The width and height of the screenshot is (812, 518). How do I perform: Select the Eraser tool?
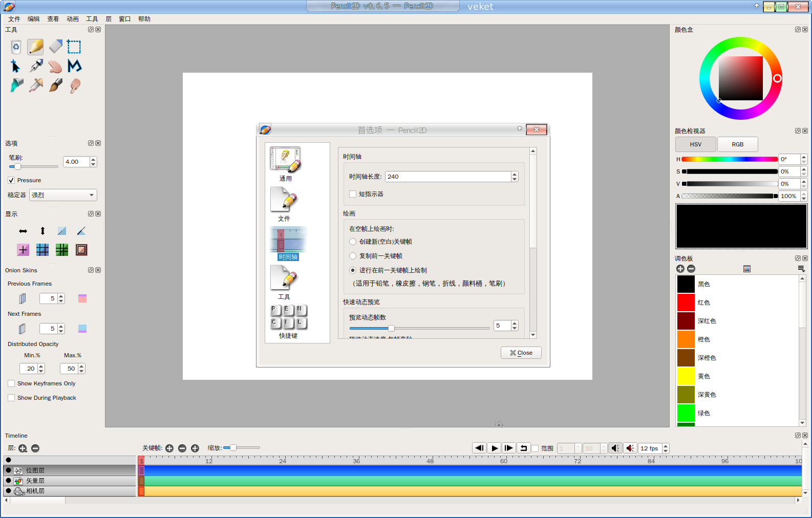[55, 47]
